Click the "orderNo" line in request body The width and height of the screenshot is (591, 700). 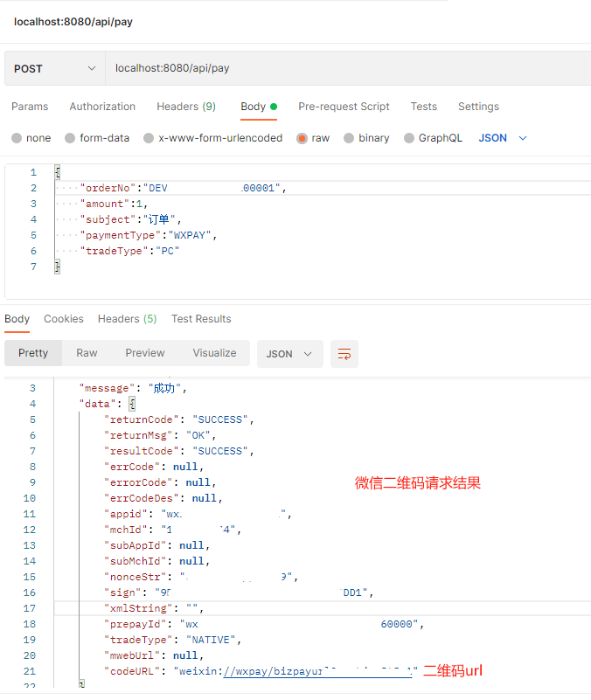[x=183, y=189]
